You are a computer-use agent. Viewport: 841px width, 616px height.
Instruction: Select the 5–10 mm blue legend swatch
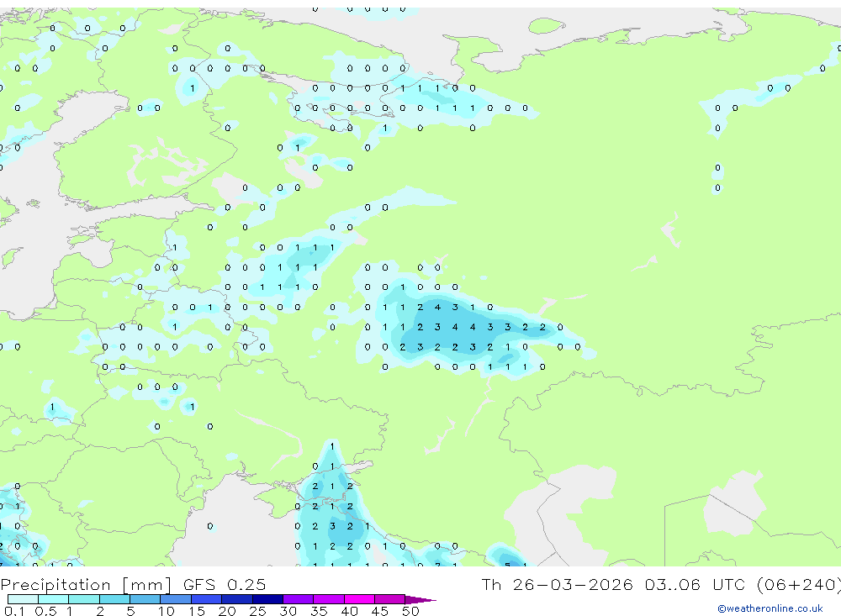click(145, 599)
